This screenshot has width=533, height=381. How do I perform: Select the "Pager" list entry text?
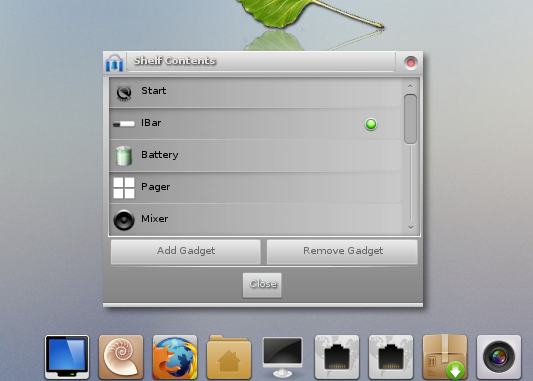tap(156, 187)
